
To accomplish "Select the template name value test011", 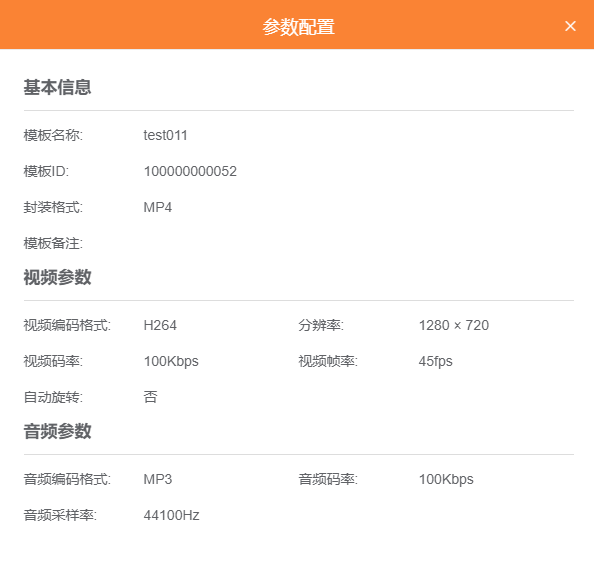I will click(x=166, y=135).
